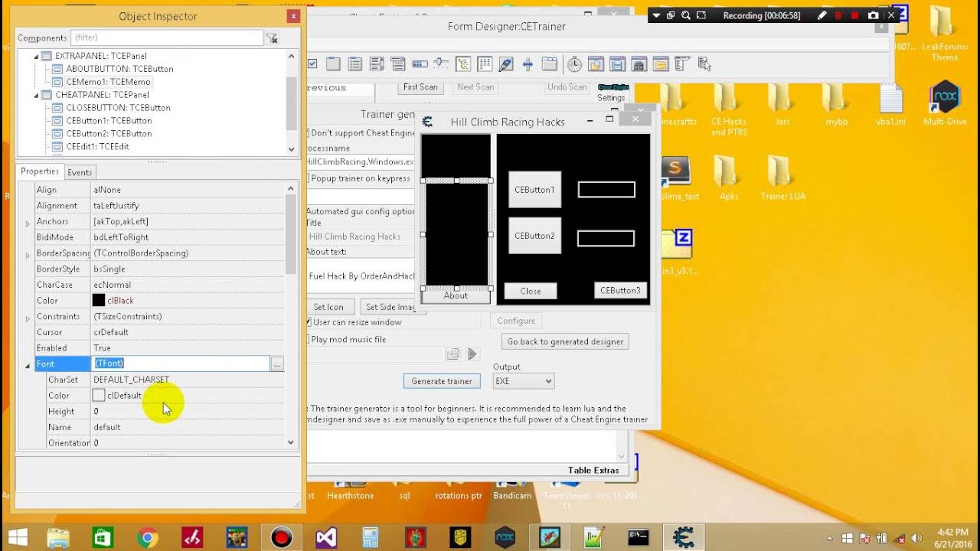The height and width of the screenshot is (551, 980).
Task: Click the Bandicam pencil draw icon
Action: 822,15
